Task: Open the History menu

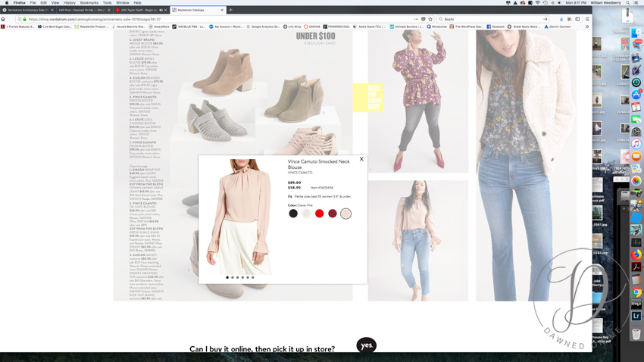Action: (70, 2)
